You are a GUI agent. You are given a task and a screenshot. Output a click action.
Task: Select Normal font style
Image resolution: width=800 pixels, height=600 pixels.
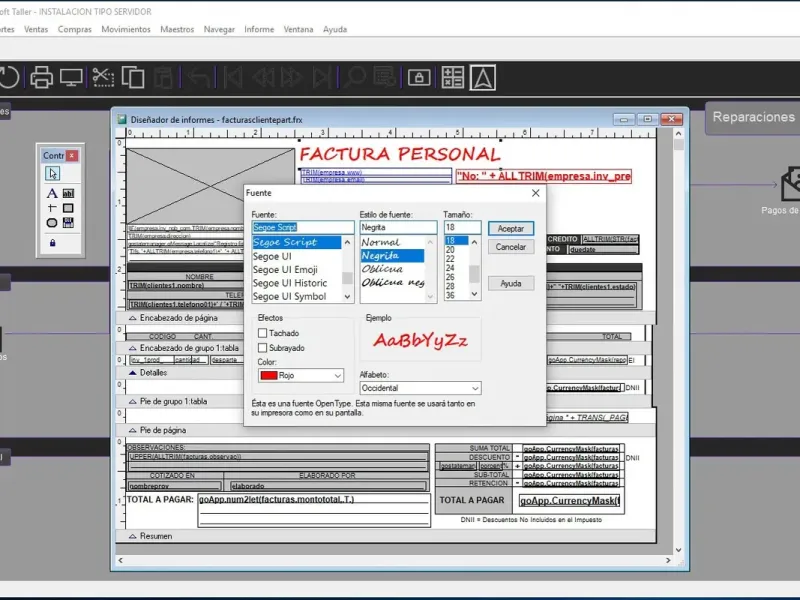coord(392,242)
